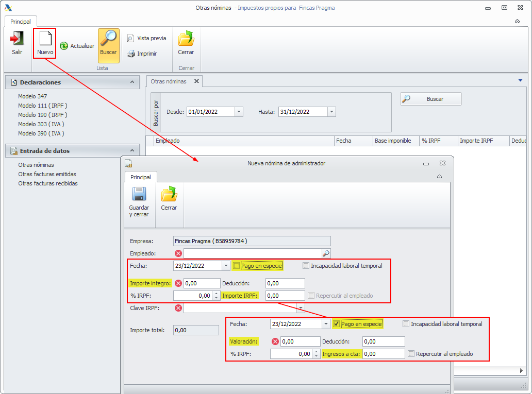Open the Desde date dropdown
Viewport: 532px width, 394px height.
(x=239, y=112)
